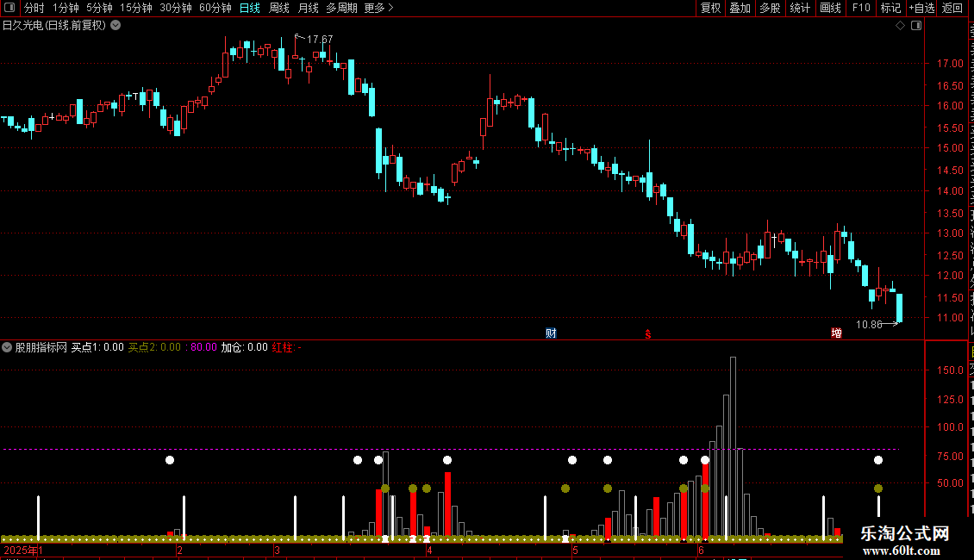Viewport: 974px width, 560px height.
Task: Click the 10.86 low price label
Action: (x=869, y=324)
